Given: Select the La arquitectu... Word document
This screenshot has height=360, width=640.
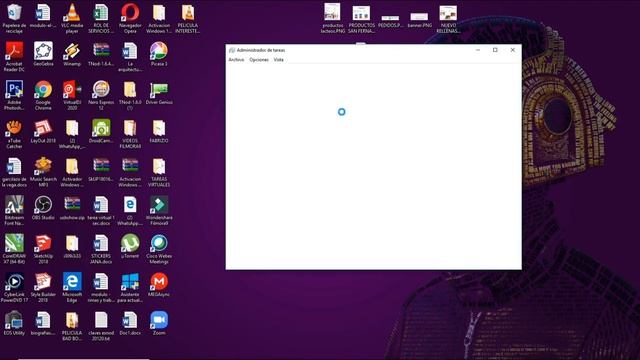Looking at the screenshot, I should (x=130, y=57).
